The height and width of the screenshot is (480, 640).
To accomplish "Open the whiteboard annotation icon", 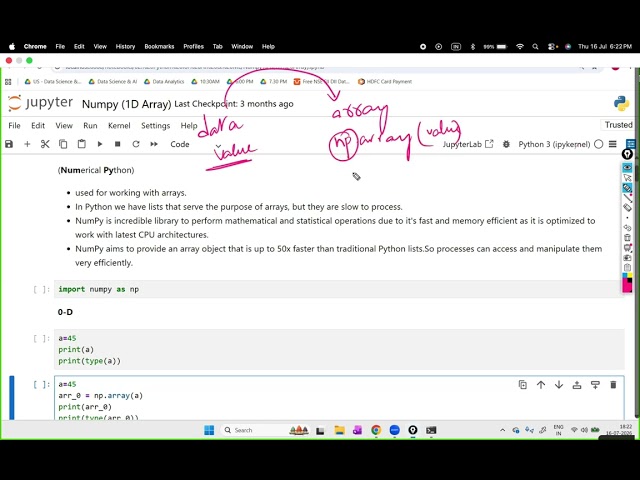I will pos(627,248).
